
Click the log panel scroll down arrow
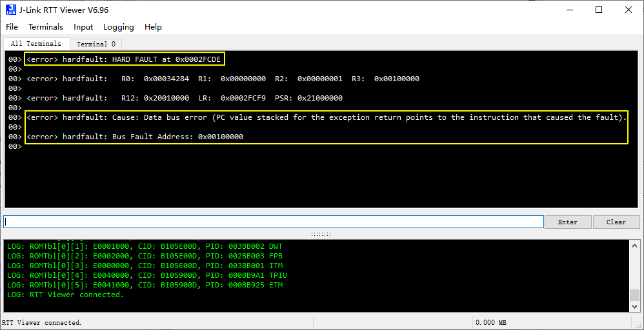634,307
